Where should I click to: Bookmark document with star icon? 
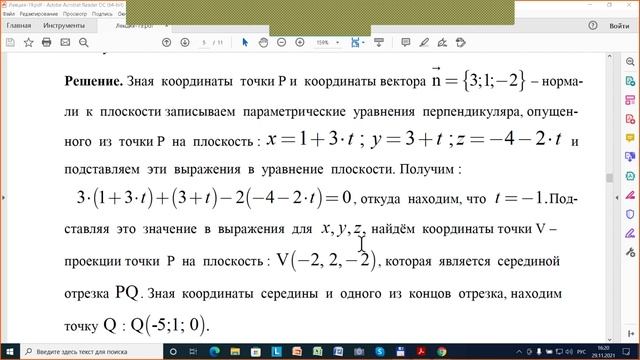click(x=29, y=42)
